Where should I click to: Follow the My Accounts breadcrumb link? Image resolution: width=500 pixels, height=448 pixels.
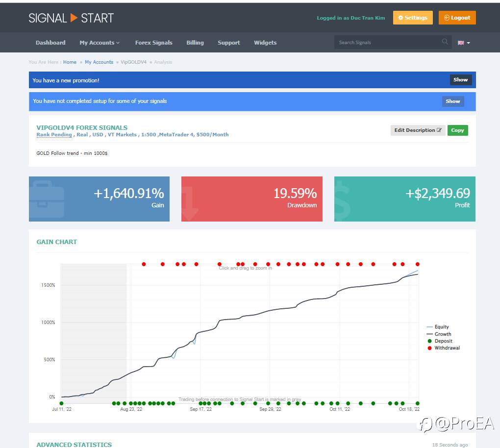point(99,62)
